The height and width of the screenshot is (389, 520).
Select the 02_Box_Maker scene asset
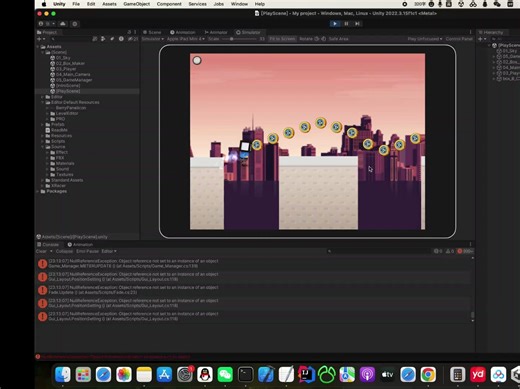click(67, 63)
